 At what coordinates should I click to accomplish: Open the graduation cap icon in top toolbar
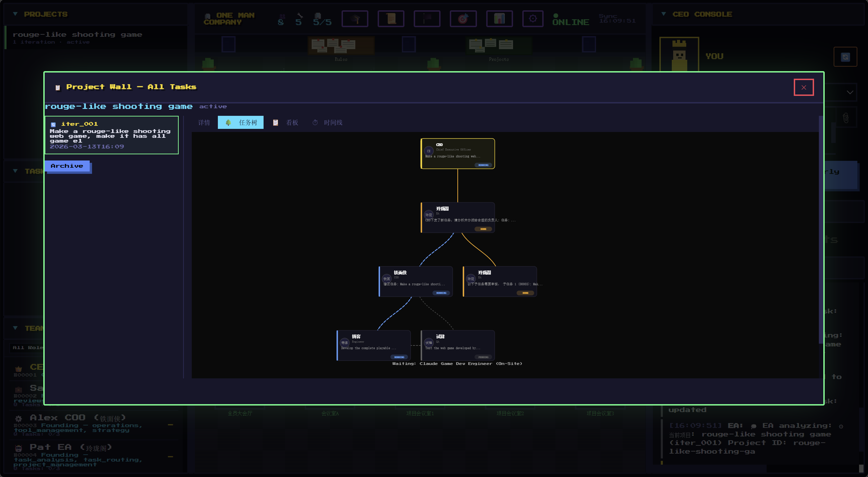pos(355,19)
